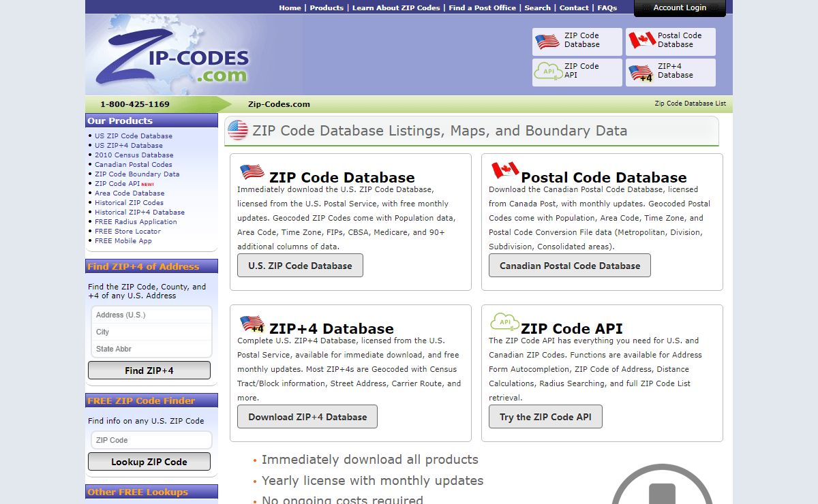The width and height of the screenshot is (818, 504).
Task: Click 'Immediately download all products' bullet text
Action: tap(370, 460)
